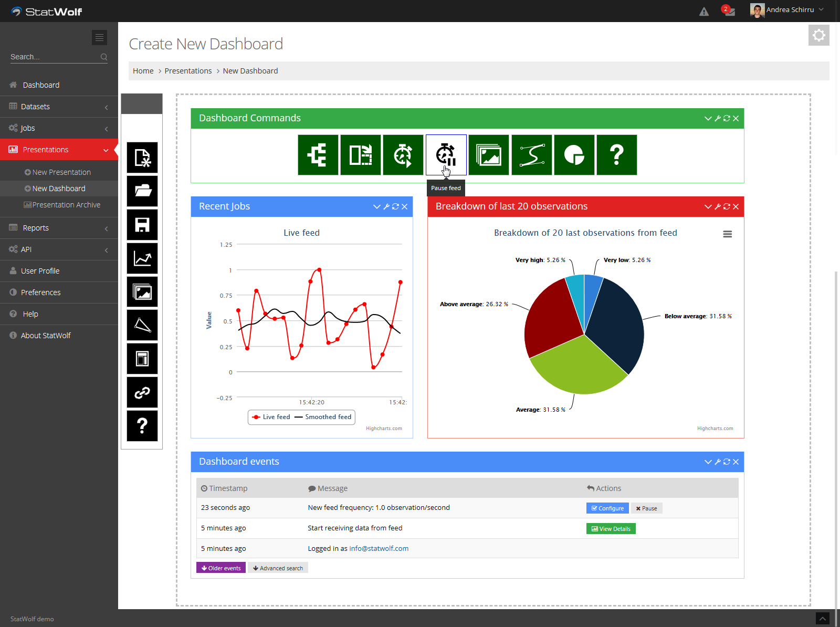Toggle Live feed series in chart legend
840x627 pixels.
tap(271, 417)
